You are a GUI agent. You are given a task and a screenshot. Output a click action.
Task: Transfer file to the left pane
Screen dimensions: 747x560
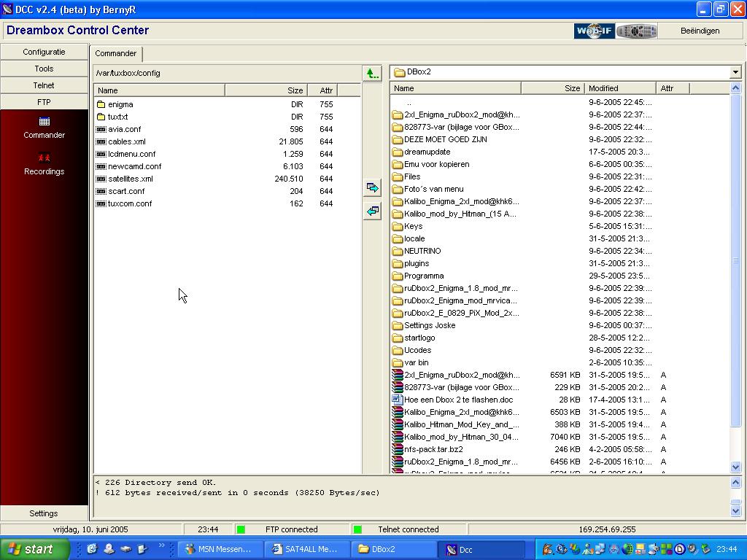point(373,211)
